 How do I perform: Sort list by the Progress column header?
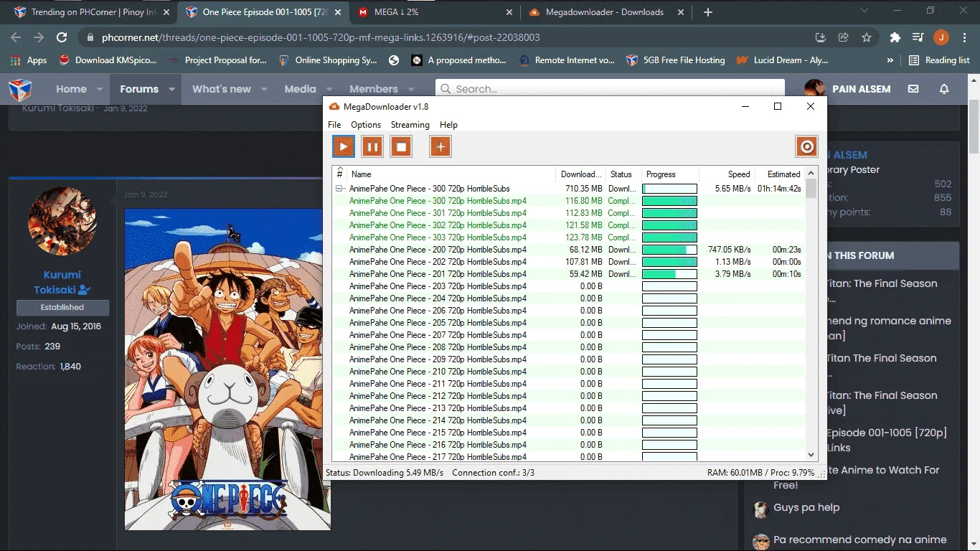(670, 174)
